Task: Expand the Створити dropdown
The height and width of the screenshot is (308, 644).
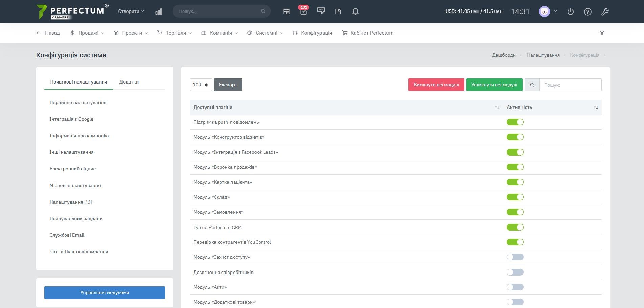Action: [131, 11]
